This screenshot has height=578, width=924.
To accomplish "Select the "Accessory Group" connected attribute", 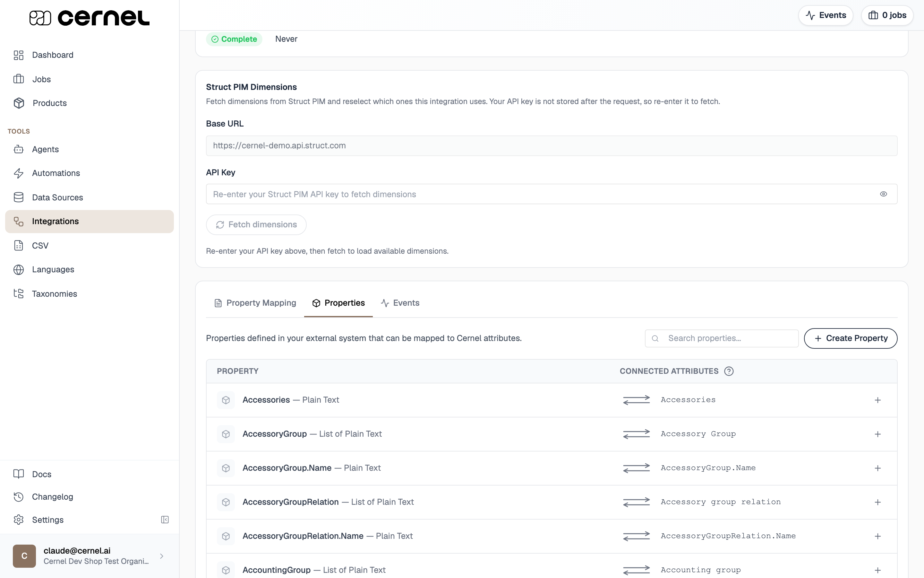I will (698, 434).
